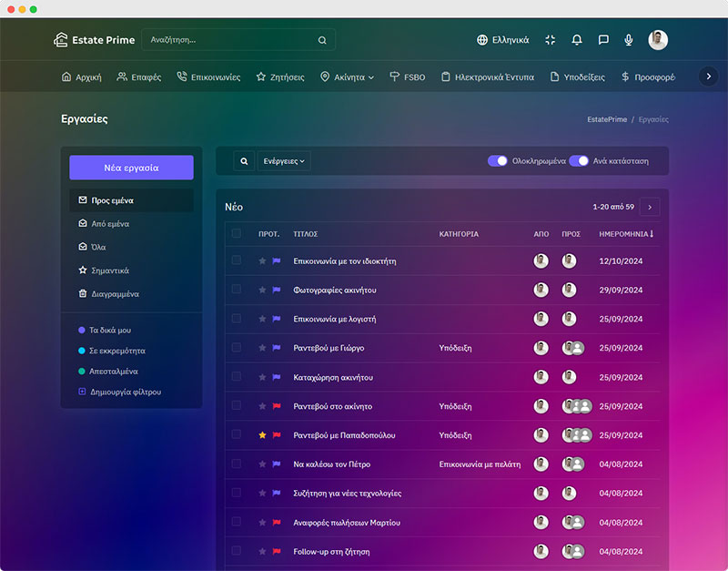The width and height of the screenshot is (728, 571).
Task: Click the search magnifier in tasks toolbar
Action: (x=244, y=161)
